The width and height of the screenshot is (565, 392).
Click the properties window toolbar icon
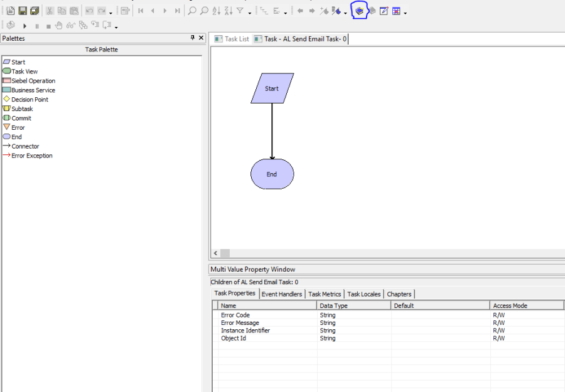point(125,11)
